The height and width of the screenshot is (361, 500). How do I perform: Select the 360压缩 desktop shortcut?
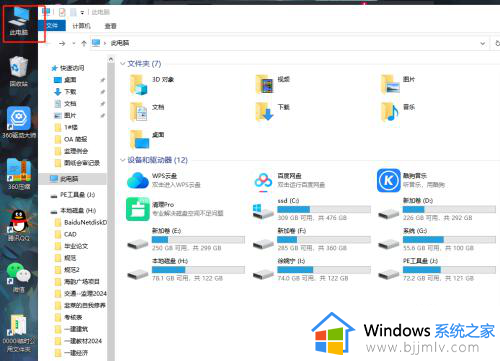point(19,173)
